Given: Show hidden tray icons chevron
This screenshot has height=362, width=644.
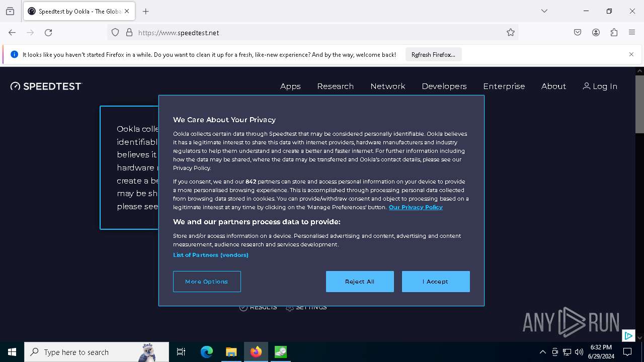Looking at the screenshot, I should pos(542,352).
